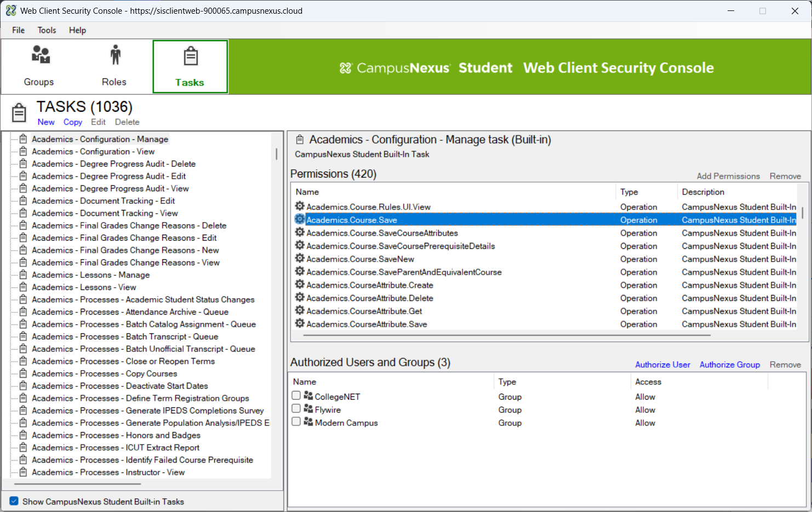Click New to create a task
The width and height of the screenshot is (812, 512).
[x=46, y=122]
